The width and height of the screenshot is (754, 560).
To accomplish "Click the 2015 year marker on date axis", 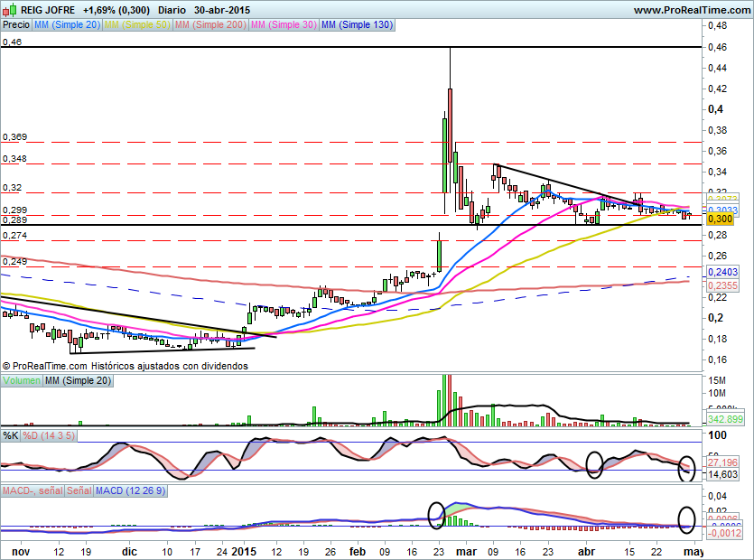I will point(244,550).
